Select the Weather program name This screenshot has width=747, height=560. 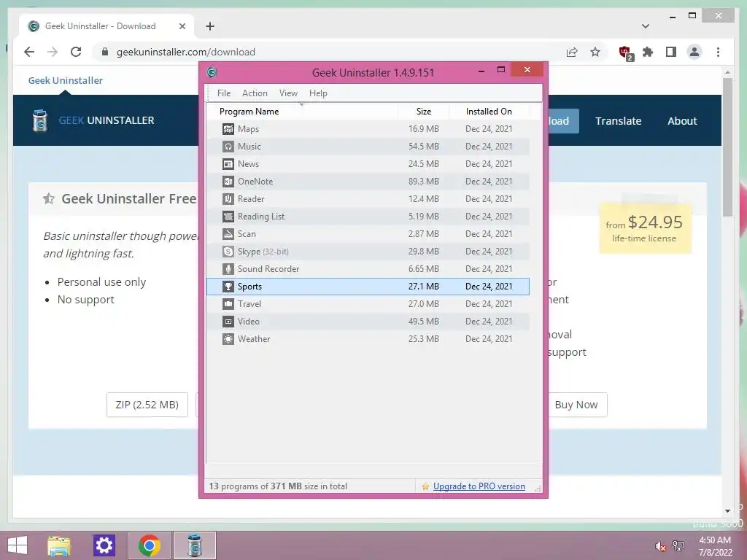click(x=254, y=339)
